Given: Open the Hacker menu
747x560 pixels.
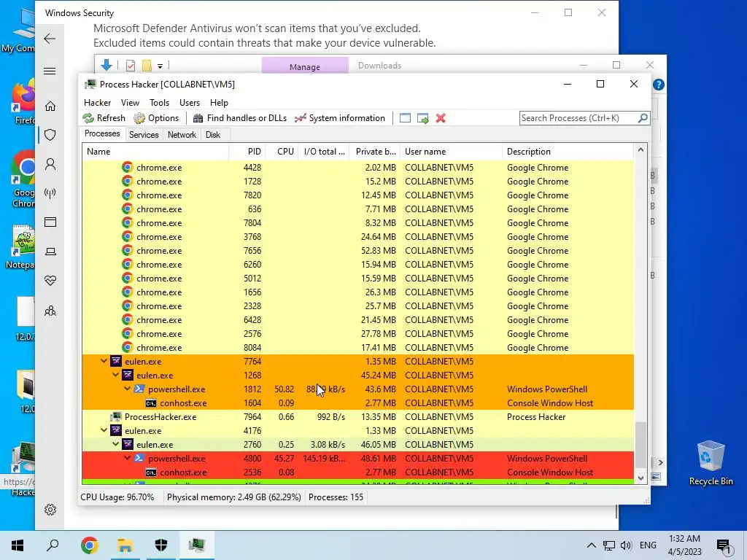Looking at the screenshot, I should click(97, 103).
